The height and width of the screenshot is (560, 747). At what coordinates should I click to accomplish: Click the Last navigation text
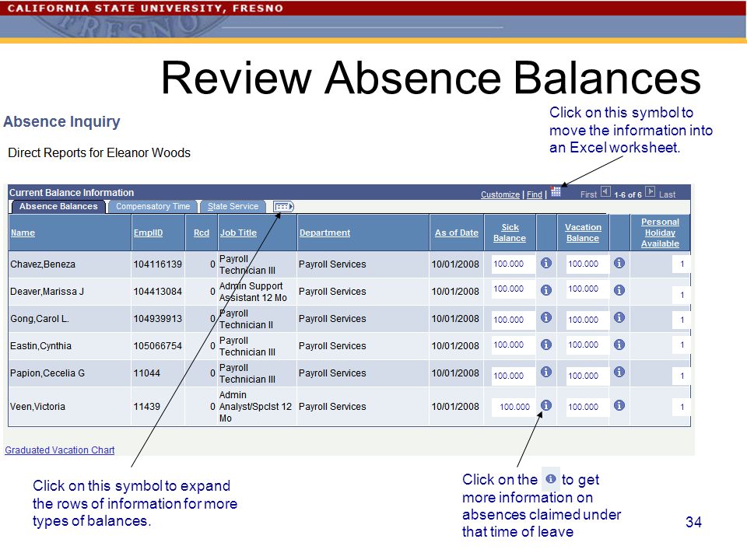(667, 194)
